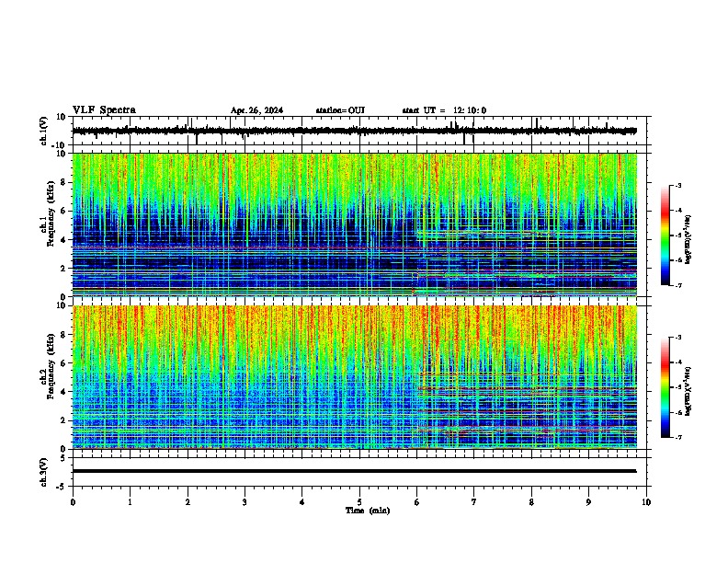The image size is (728, 563).
Task: Click time axis tick label "5"
Action: tap(359, 502)
